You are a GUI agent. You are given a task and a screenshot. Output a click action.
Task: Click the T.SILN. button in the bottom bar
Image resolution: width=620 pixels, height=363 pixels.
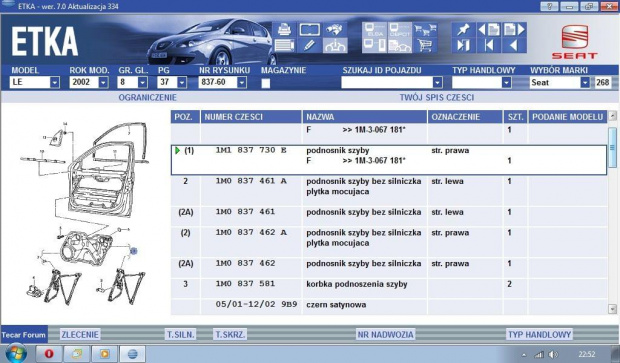[x=180, y=335]
